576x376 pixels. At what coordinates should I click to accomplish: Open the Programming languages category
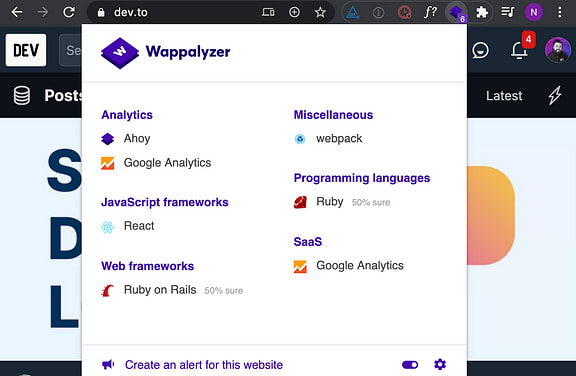(x=362, y=178)
